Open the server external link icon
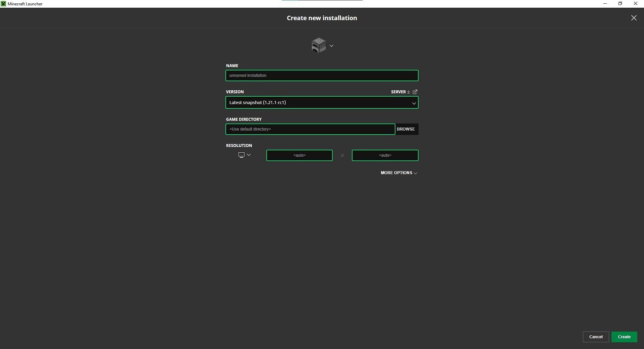This screenshot has height=349, width=644. [415, 92]
